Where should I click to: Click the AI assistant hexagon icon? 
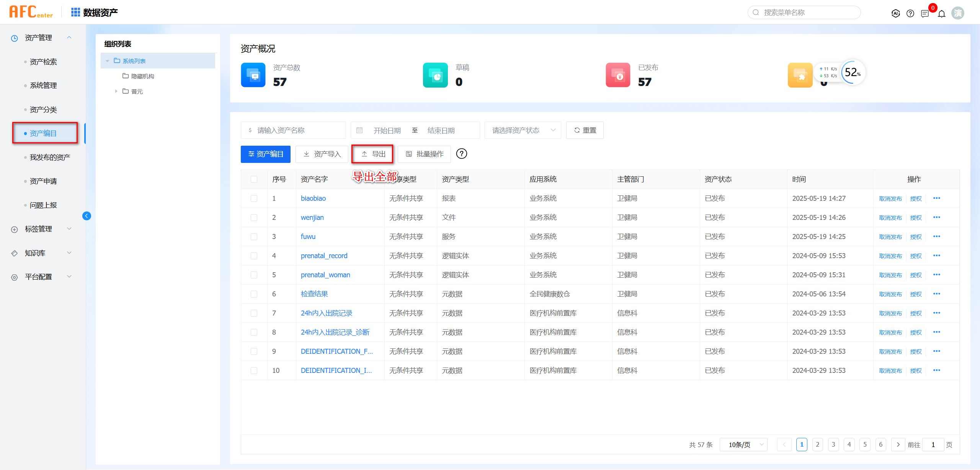[895, 14]
